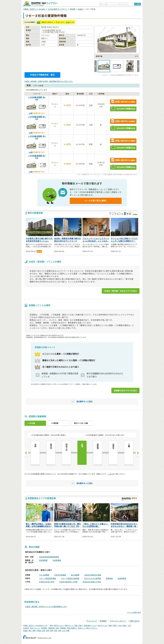This screenshot has width=164, height=644.
Task: Click the 賃貸 link in yellow notice
Action: (68, 22)
